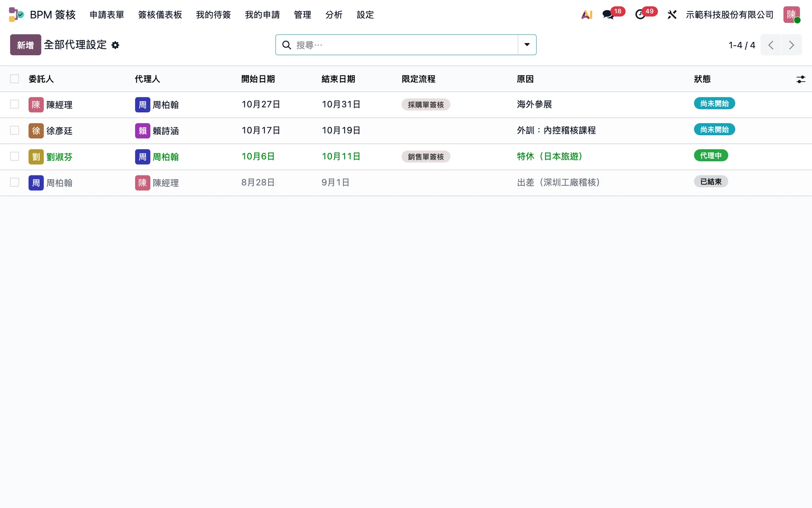This screenshot has width=812, height=508.
Task: Open the debug tools wrench icon
Action: click(672, 15)
